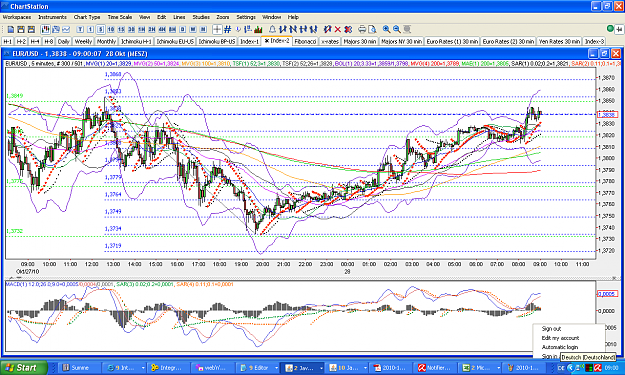This screenshot has width=625, height=375.
Task: Switch to the Yen Rates 30 min tab
Action: coord(559,41)
